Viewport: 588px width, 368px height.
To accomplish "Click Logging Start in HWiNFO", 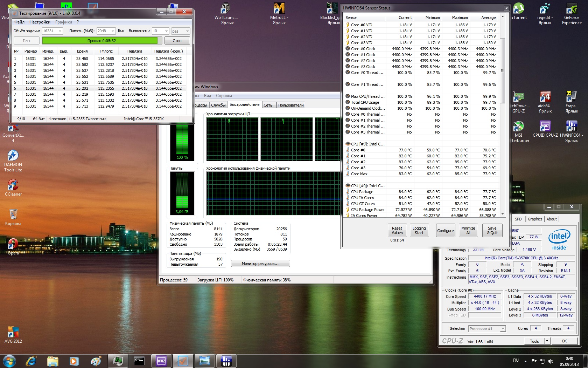I will (419, 230).
